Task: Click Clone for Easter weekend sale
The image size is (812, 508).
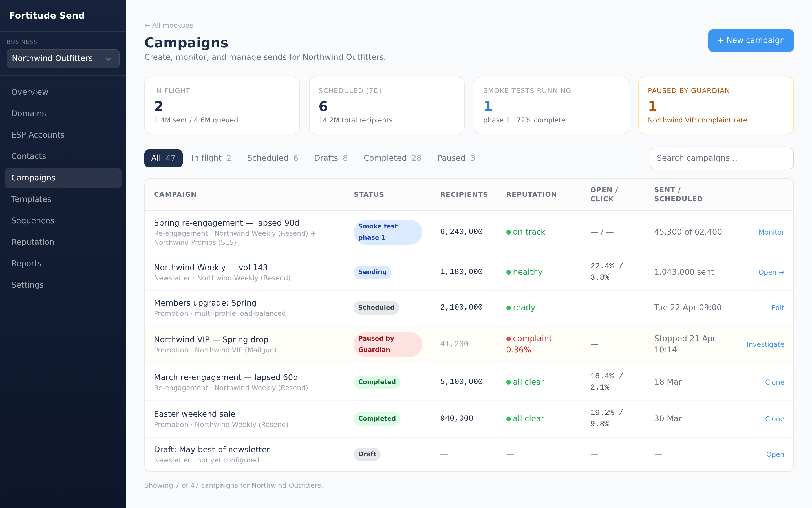Action: 775,419
